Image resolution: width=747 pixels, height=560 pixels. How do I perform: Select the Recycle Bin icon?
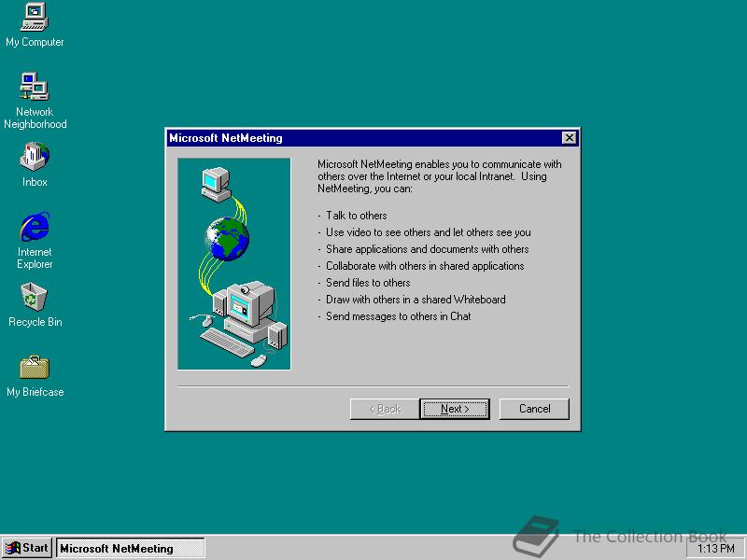point(35,305)
